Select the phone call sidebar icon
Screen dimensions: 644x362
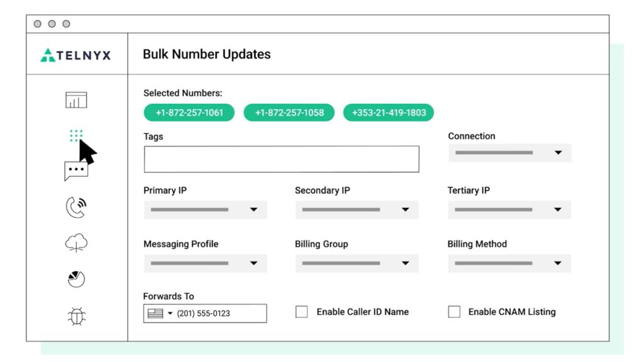click(77, 206)
